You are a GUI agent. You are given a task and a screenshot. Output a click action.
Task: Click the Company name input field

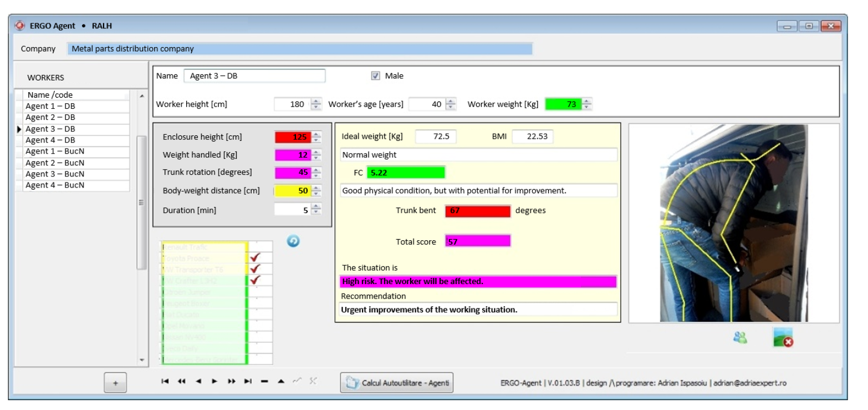point(300,49)
